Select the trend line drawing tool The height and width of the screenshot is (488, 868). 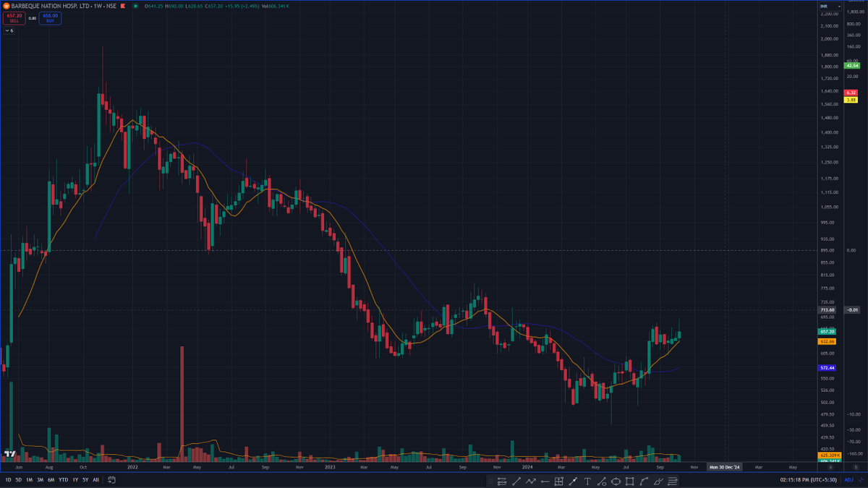[x=516, y=481]
